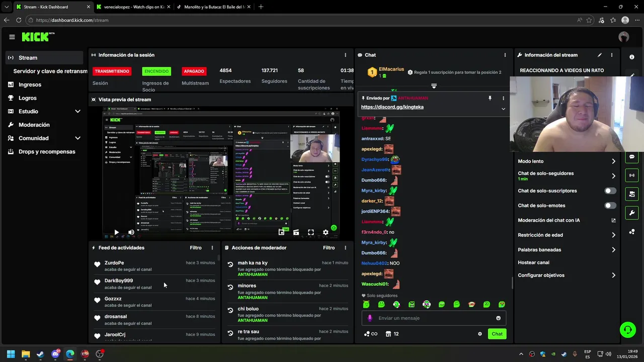Open the hamburger menu next to Kick logo
644x362 pixels.
pos(12,37)
